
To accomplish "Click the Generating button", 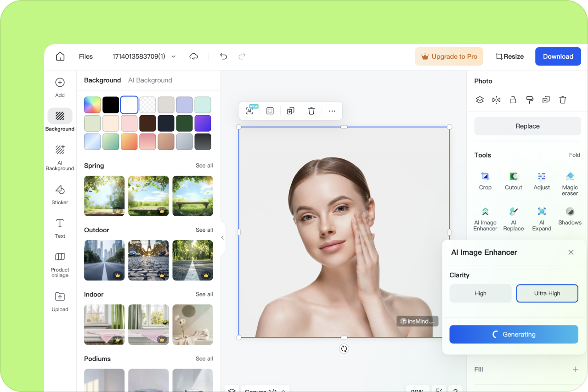I will point(514,334).
